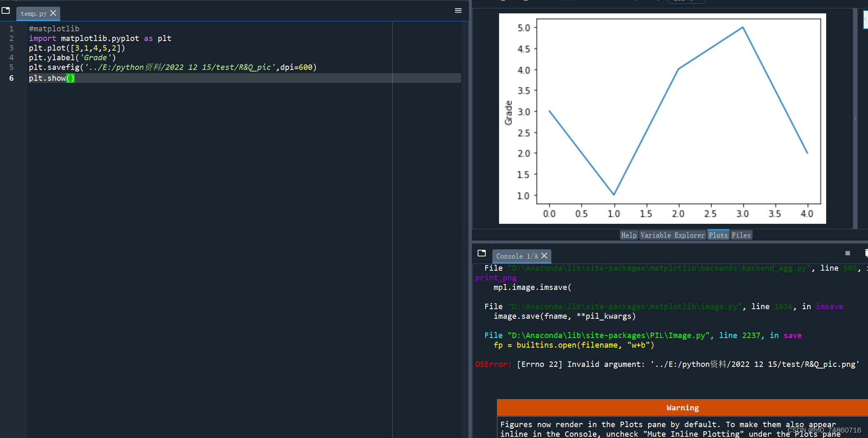
Task: Click line number 1 in the gutter
Action: (x=11, y=28)
